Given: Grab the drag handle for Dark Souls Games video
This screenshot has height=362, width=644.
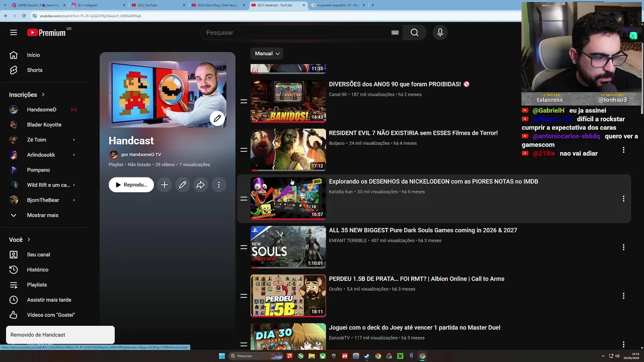Looking at the screenshot, I should click(244, 247).
